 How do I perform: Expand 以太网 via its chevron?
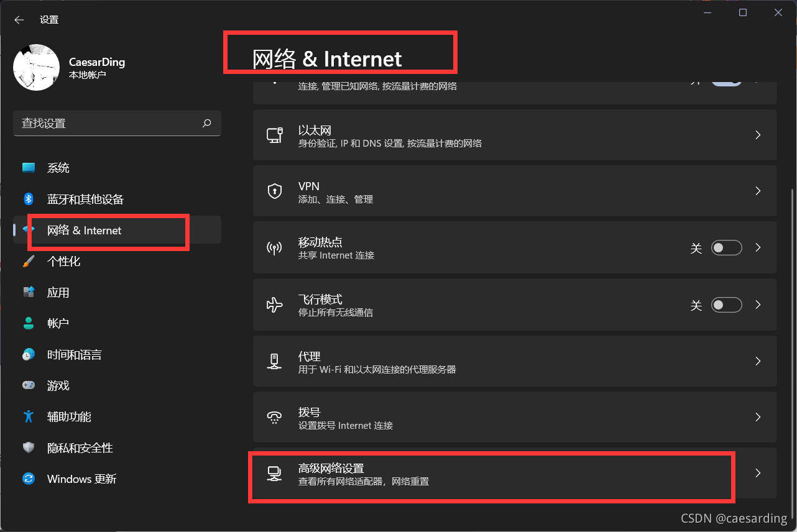[x=758, y=135]
